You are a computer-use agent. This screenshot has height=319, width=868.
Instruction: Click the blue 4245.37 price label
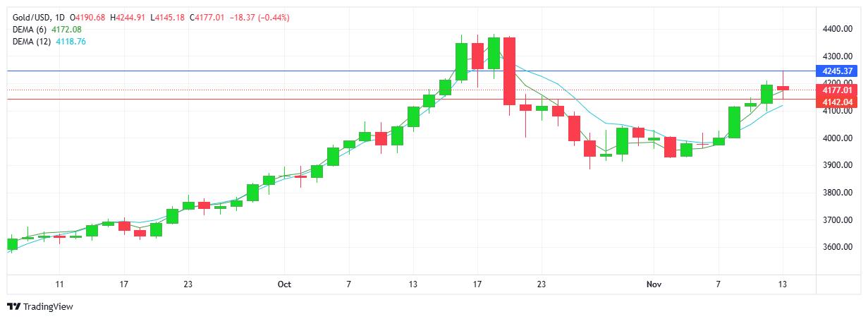tap(836, 71)
